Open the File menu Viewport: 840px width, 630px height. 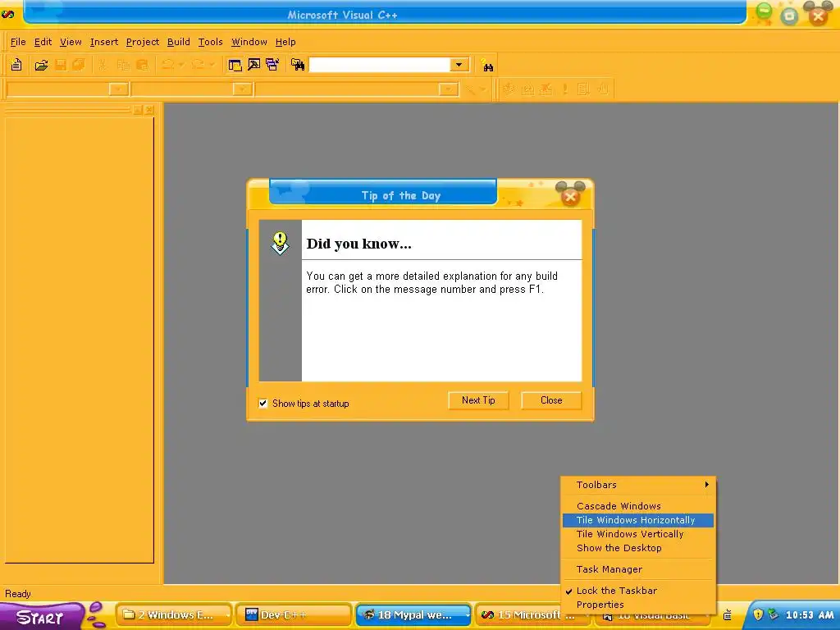18,42
